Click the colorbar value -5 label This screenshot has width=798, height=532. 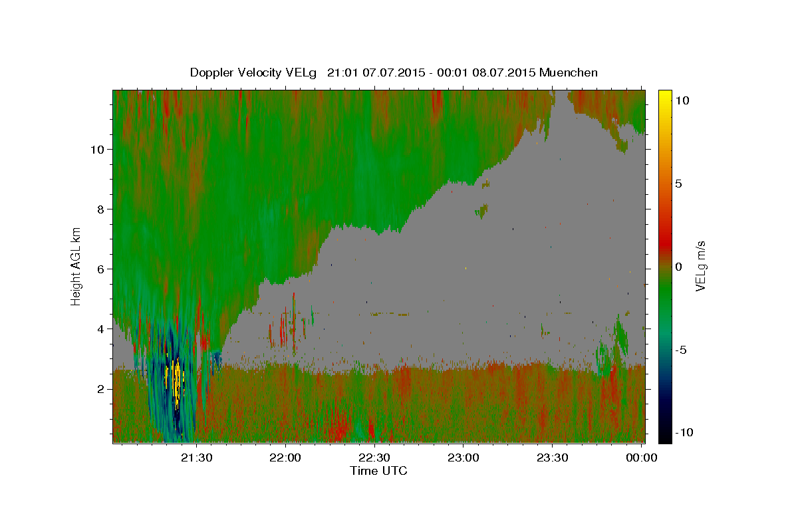pos(682,350)
